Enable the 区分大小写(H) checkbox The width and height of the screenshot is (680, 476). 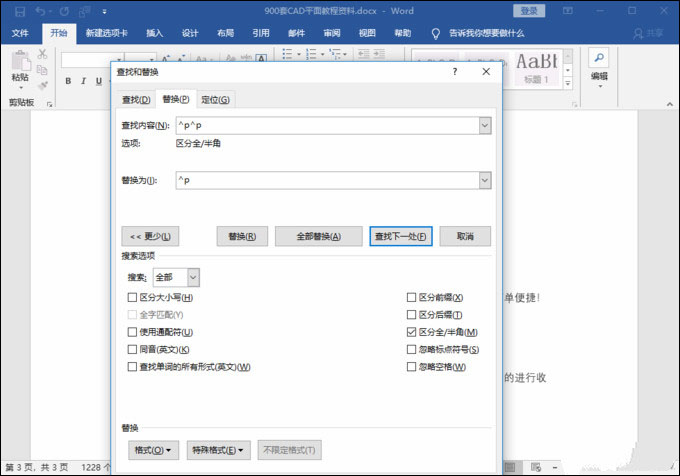(x=132, y=297)
